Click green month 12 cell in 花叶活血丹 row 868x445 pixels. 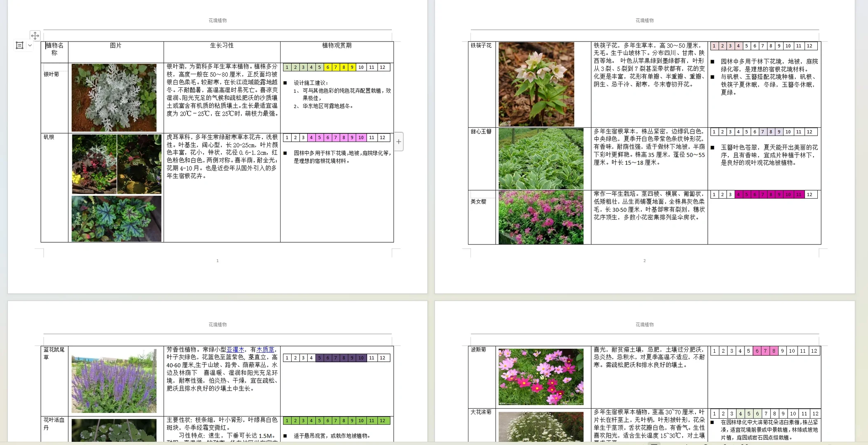[x=382, y=421]
